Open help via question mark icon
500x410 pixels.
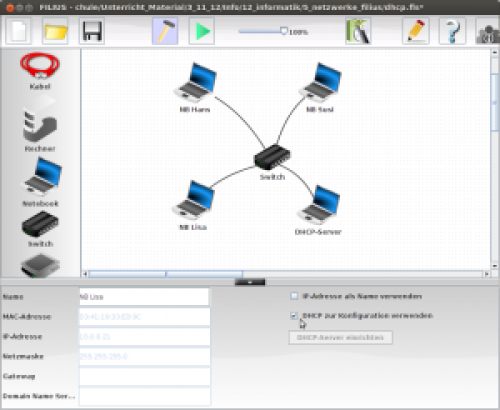point(452,31)
